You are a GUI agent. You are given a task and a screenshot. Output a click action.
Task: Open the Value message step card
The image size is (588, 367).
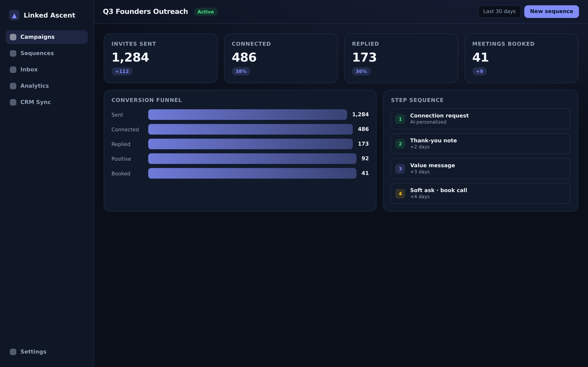coord(480,169)
